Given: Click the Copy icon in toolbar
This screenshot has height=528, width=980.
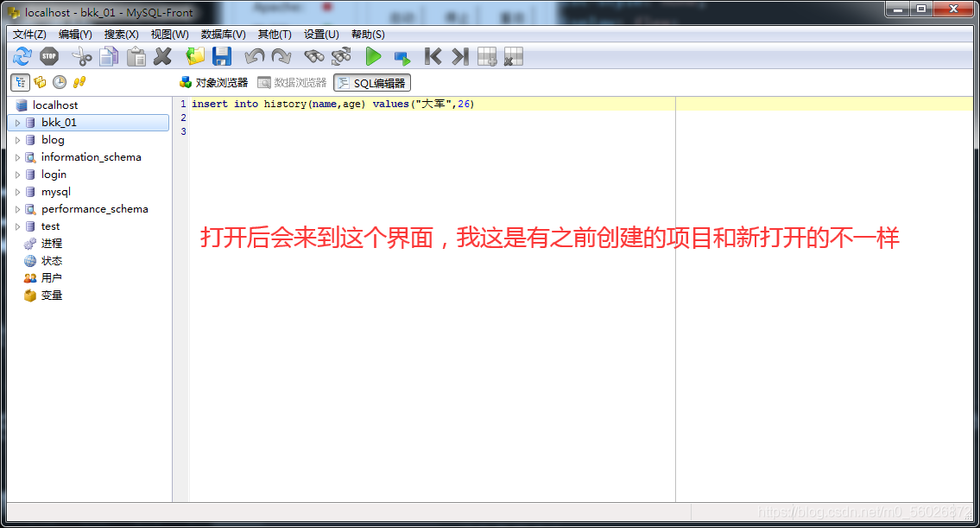Looking at the screenshot, I should [109, 57].
